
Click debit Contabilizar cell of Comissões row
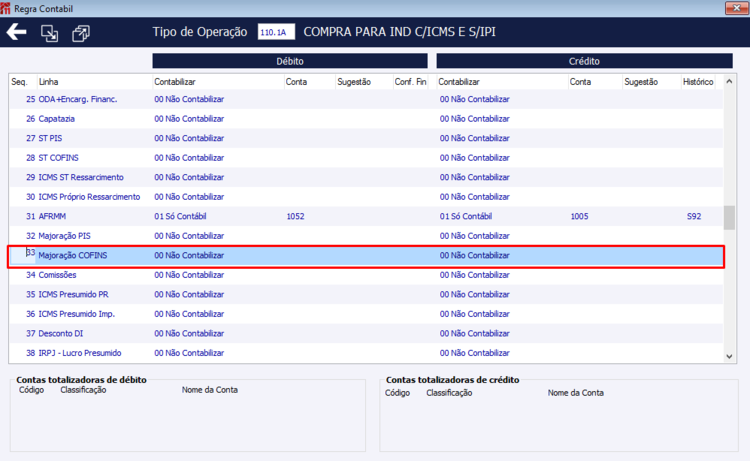click(x=189, y=275)
